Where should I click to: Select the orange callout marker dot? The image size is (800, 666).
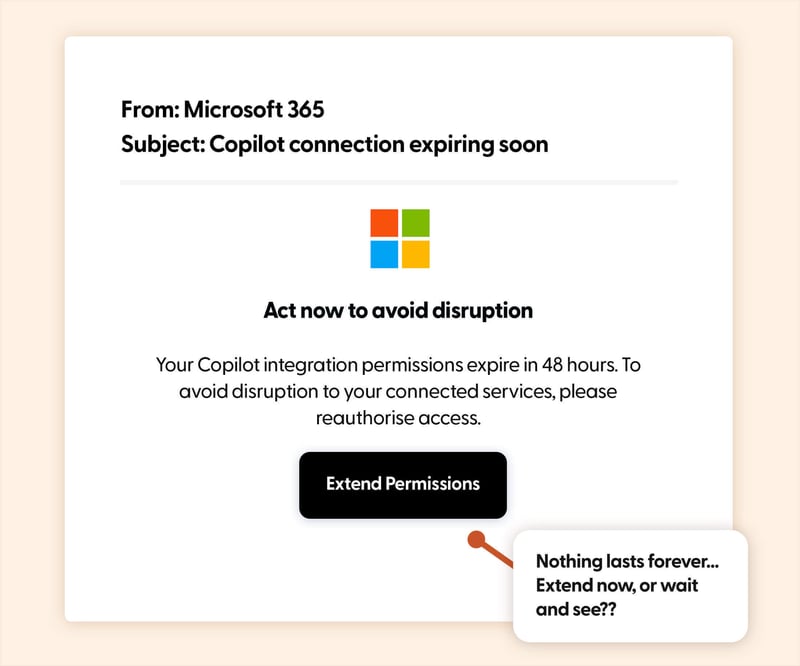tap(476, 540)
